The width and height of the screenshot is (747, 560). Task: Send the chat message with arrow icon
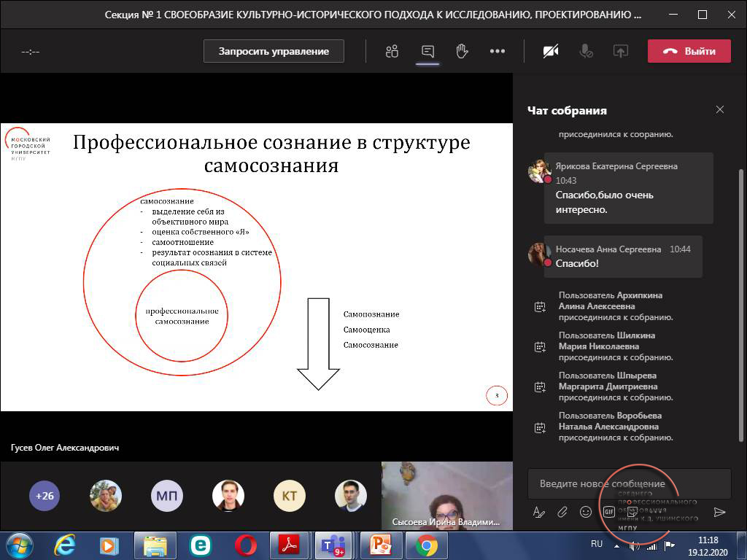coord(719,512)
